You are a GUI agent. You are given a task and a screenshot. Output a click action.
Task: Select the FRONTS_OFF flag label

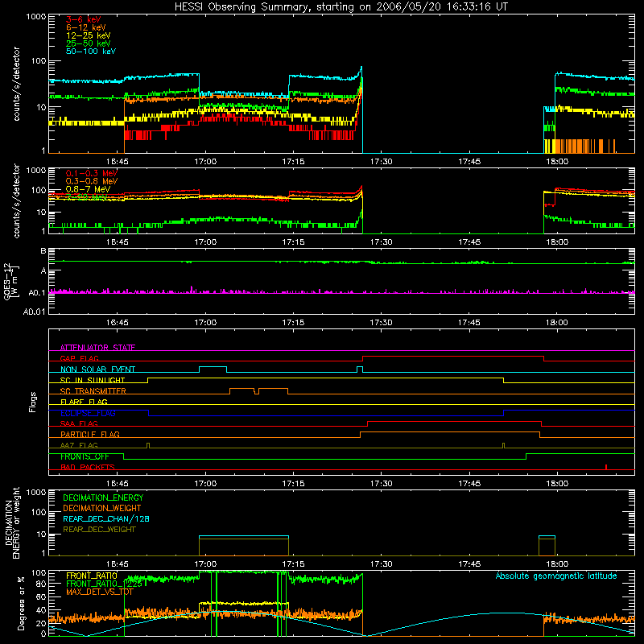[85, 456]
